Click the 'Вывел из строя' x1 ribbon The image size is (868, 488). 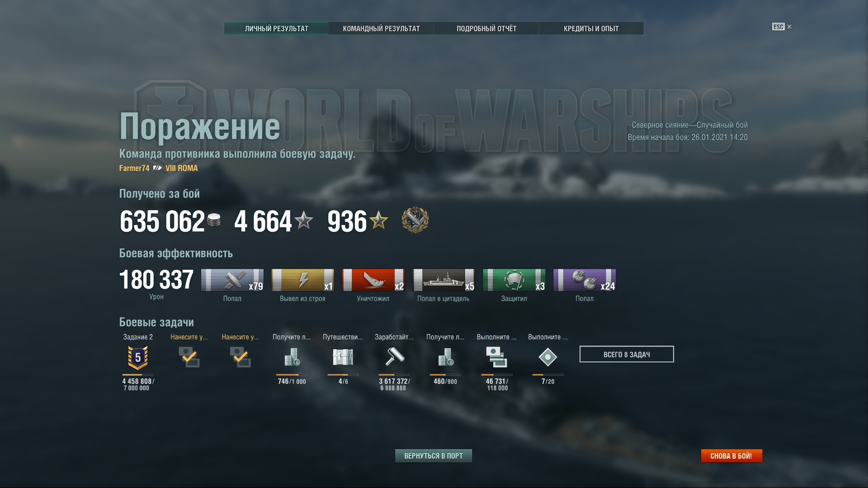coord(302,280)
